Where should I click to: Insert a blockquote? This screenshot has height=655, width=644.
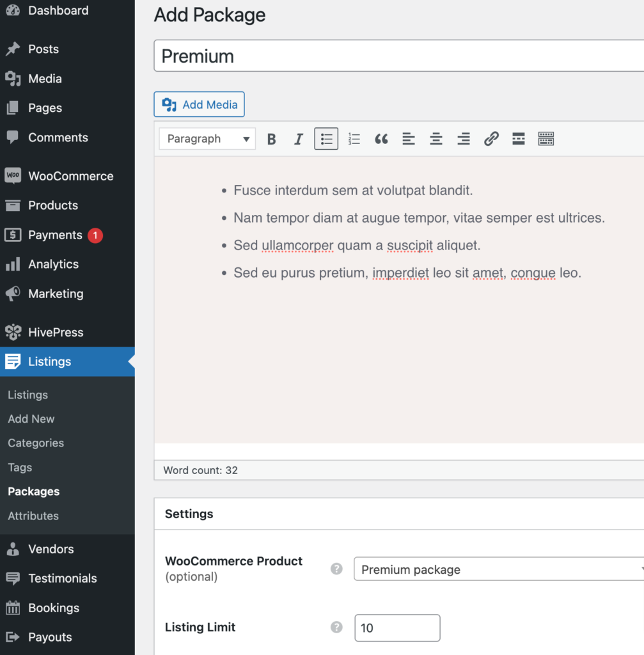coord(381,138)
